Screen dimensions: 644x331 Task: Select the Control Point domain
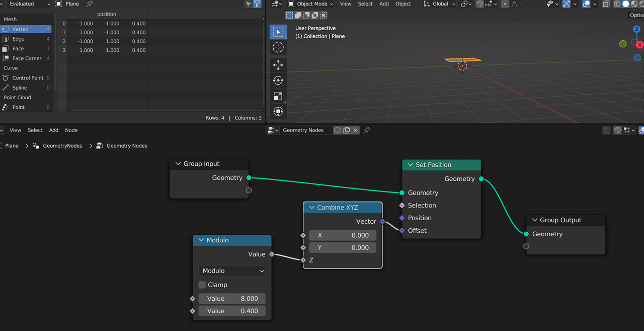click(x=26, y=78)
